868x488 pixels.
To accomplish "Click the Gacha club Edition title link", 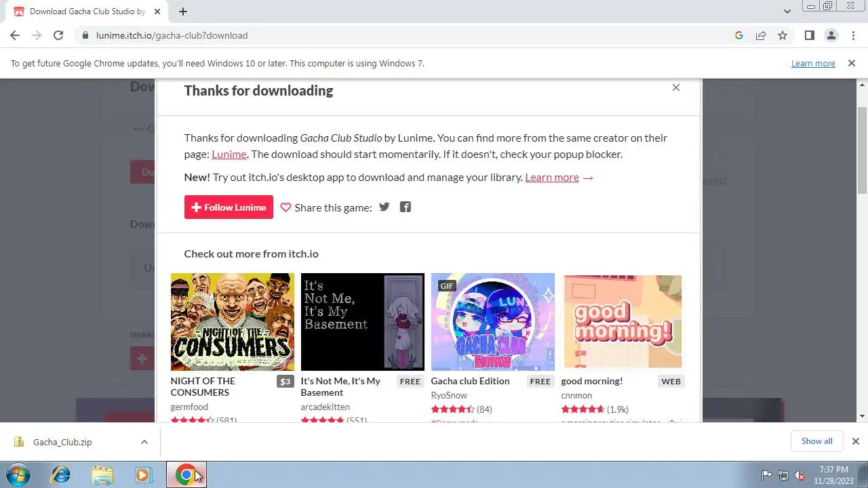I will tap(470, 381).
